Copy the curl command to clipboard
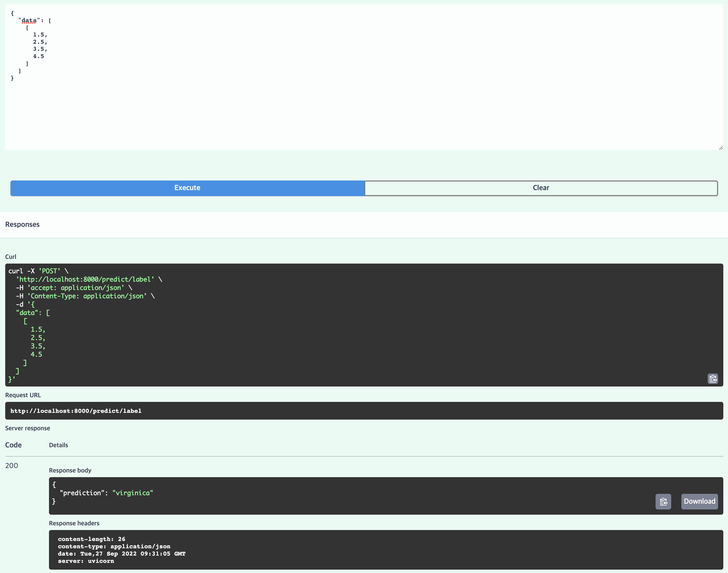Viewport: 728px width, 573px height. click(x=713, y=379)
